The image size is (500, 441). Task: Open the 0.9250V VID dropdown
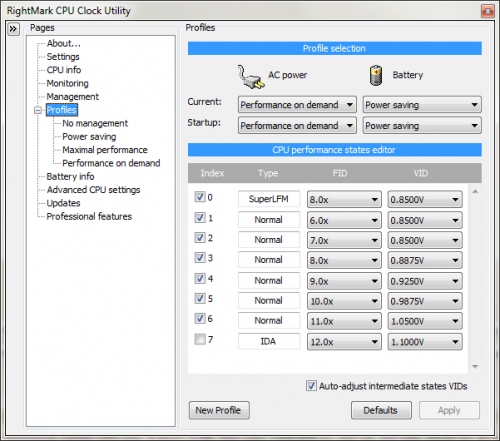pyautogui.click(x=425, y=281)
